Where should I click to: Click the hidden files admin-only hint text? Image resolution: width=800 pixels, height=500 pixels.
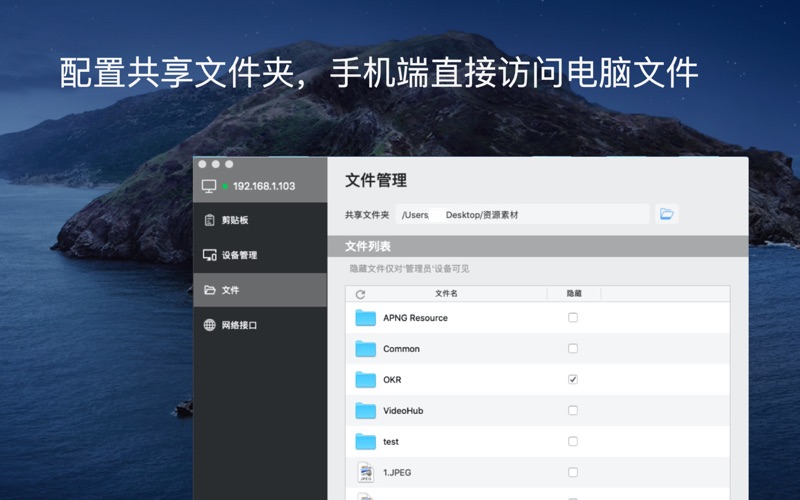pyautogui.click(x=409, y=269)
